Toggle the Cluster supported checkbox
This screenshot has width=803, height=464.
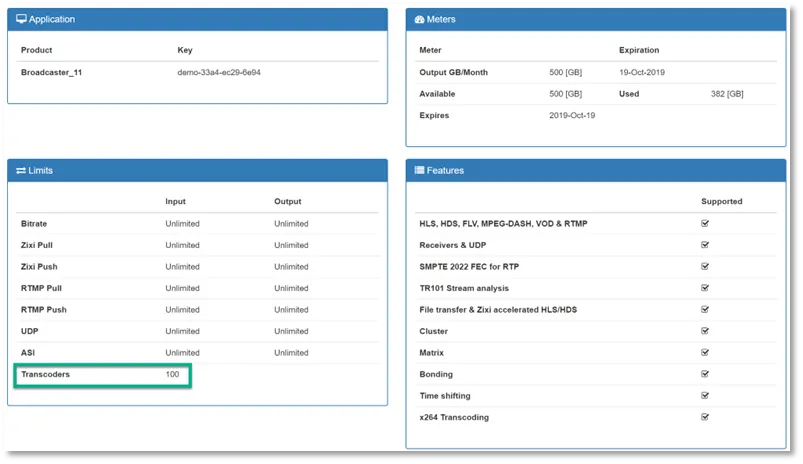(705, 331)
